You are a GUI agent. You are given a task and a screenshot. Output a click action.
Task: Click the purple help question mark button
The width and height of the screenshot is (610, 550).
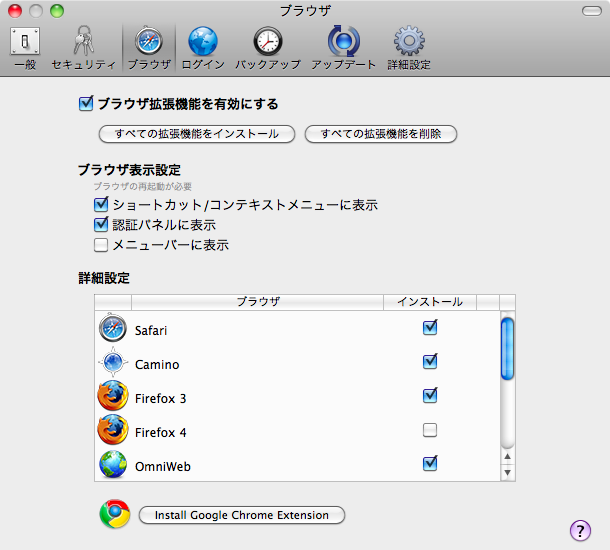(x=580, y=530)
